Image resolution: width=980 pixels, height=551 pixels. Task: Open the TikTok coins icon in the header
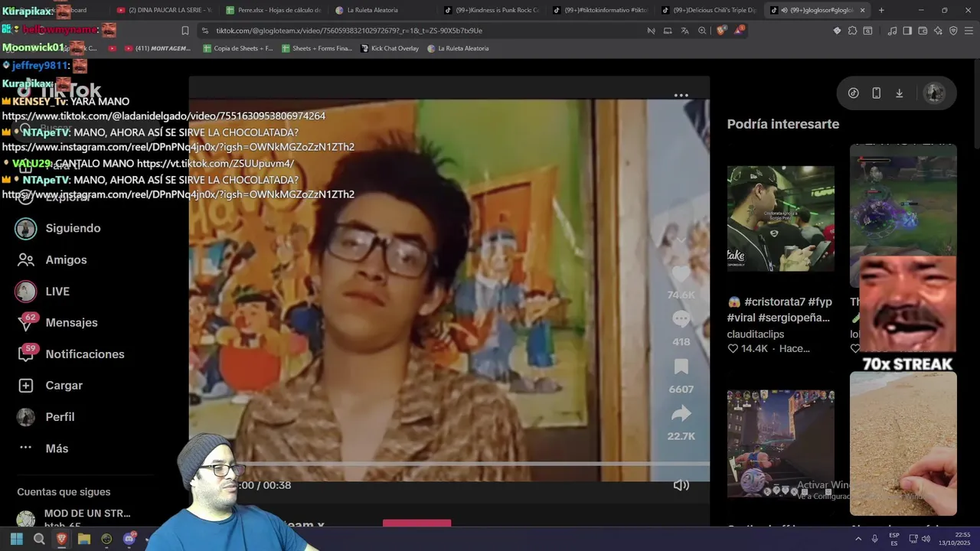click(x=853, y=93)
